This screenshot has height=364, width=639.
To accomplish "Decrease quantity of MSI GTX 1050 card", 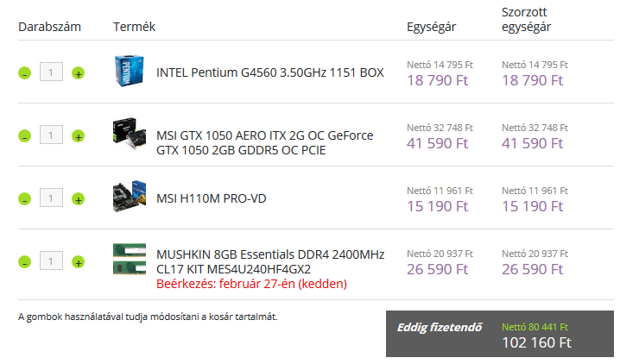I will coord(24,135).
